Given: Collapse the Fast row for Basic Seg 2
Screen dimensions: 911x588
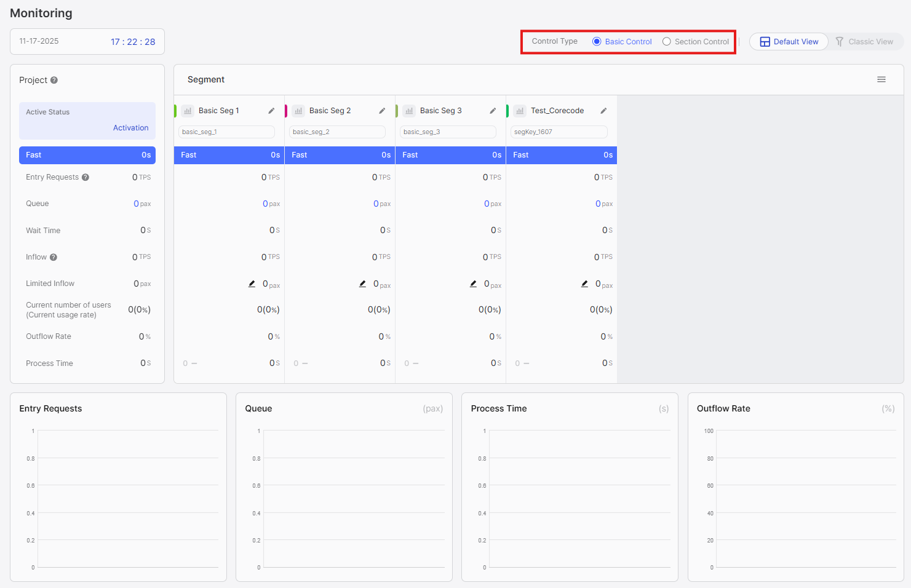Looking at the screenshot, I should pyautogui.click(x=340, y=155).
